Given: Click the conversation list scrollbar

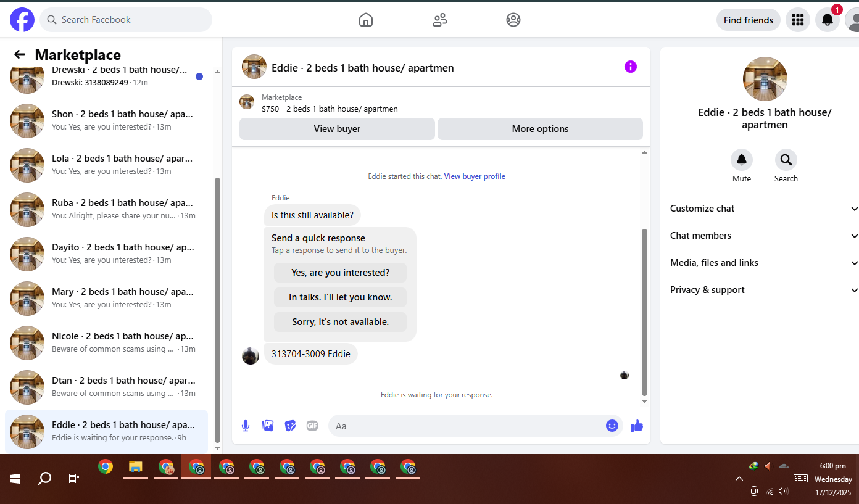Looking at the screenshot, I should [217, 310].
